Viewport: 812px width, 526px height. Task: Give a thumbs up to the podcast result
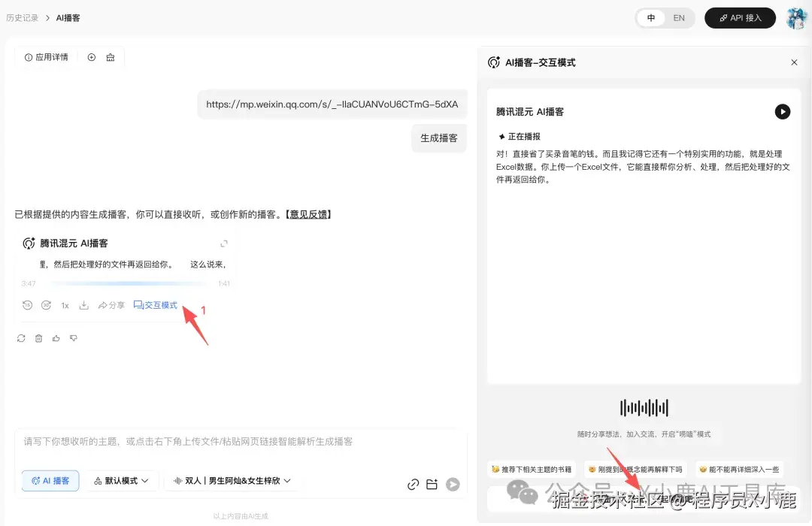56,337
